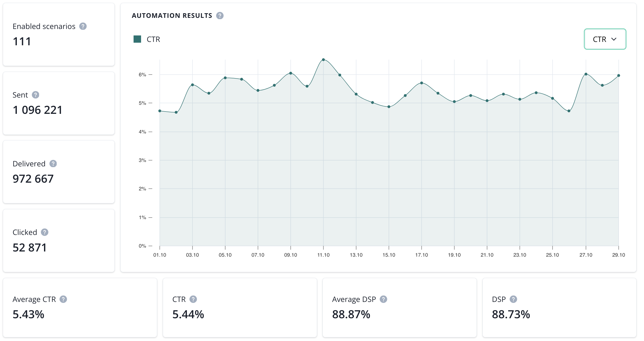Screen dimensions: 644x341
Task: Click the CTR dropdown chevron arrow
Action: [614, 39]
